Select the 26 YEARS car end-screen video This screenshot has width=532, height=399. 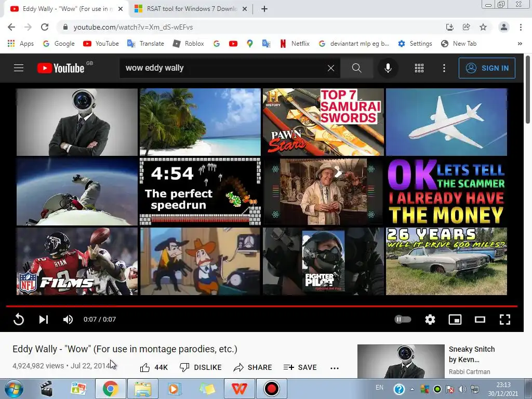point(446,261)
